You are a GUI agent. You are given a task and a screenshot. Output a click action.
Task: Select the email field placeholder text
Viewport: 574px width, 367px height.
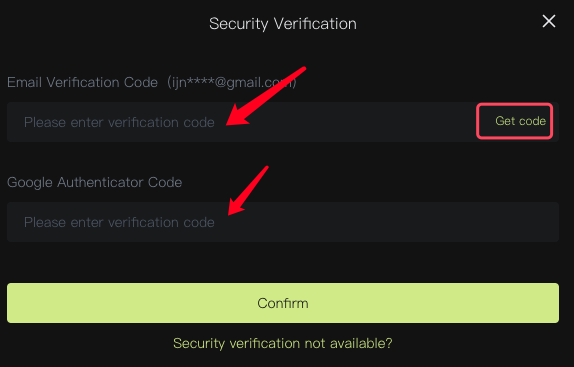119,122
